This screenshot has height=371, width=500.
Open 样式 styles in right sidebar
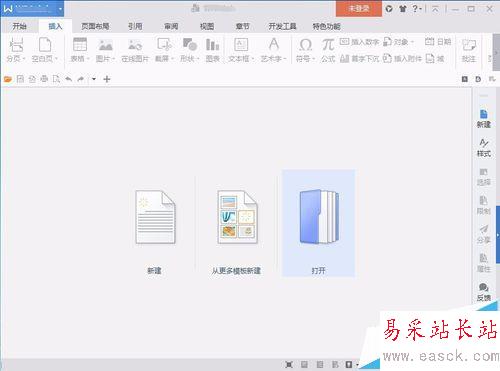click(483, 148)
